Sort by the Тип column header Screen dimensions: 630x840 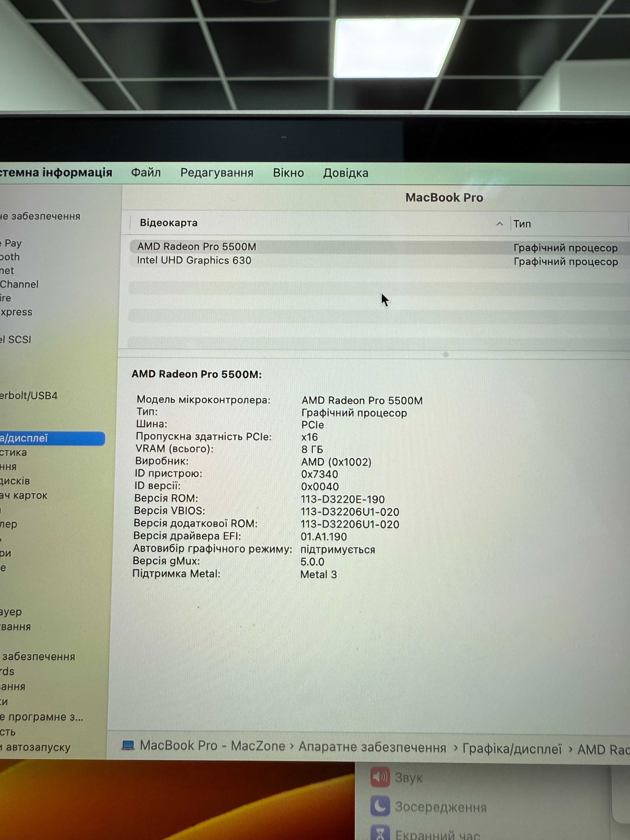click(x=522, y=224)
